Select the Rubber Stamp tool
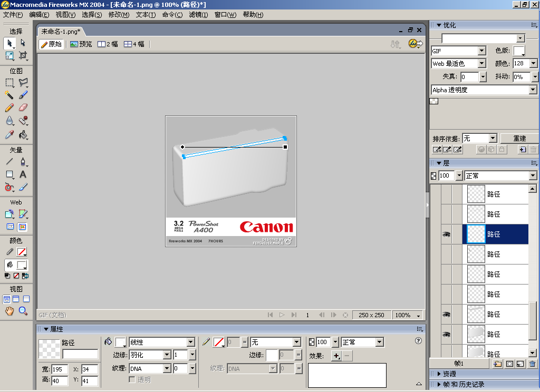Viewport: 540px width, 392px height. tap(23, 121)
